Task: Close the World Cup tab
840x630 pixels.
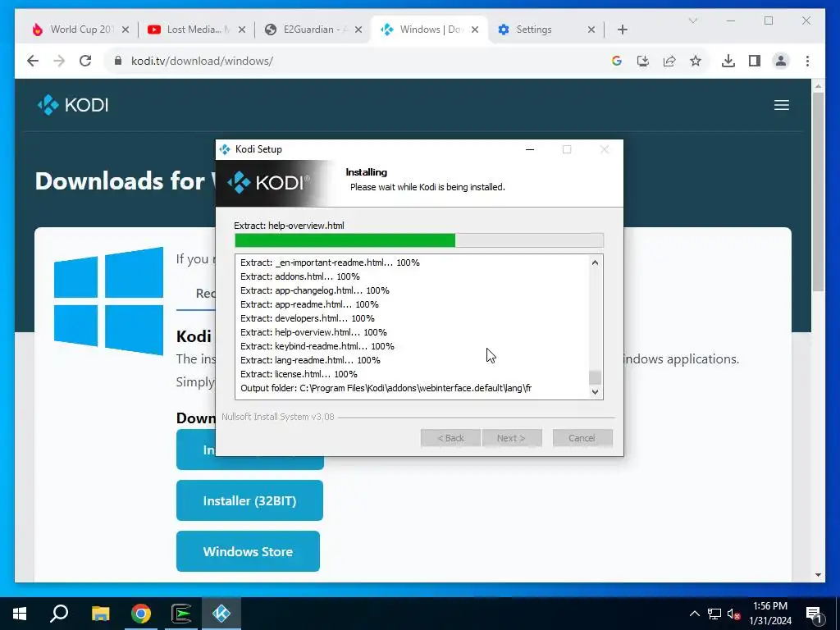Action: click(x=126, y=30)
